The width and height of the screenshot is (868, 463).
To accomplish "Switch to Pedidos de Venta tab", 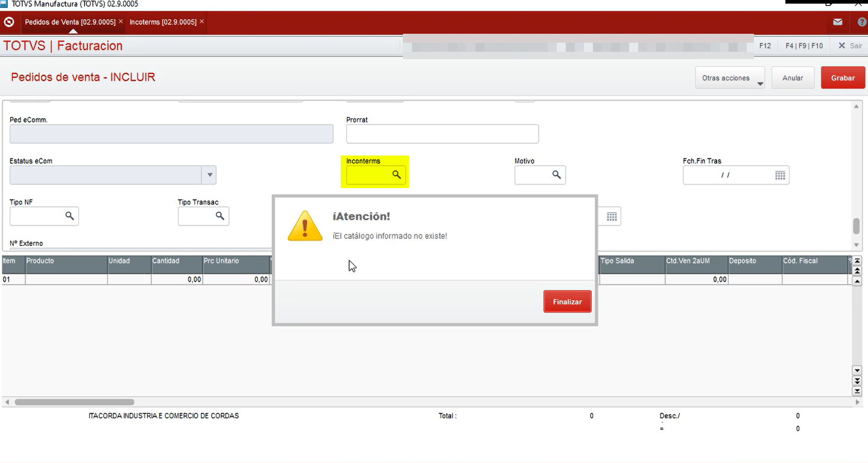I will [70, 22].
